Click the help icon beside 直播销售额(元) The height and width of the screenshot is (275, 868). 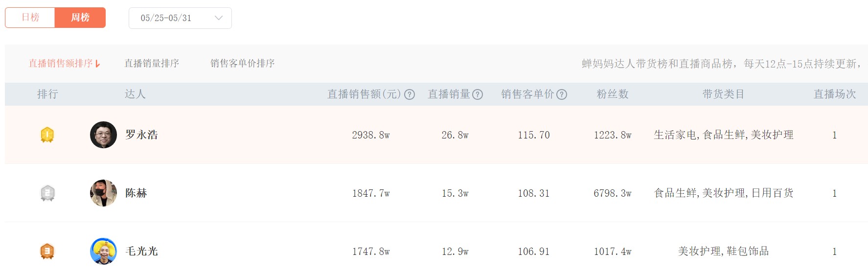click(410, 94)
